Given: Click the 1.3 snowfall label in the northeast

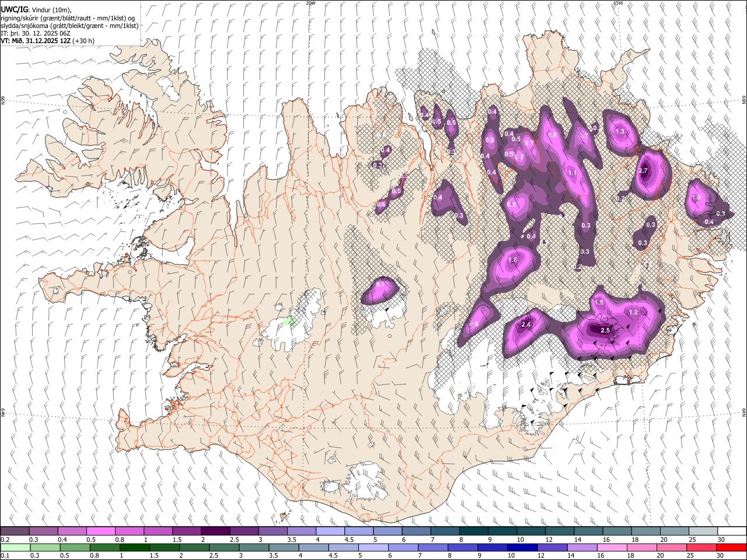Looking at the screenshot, I should pos(620,131).
